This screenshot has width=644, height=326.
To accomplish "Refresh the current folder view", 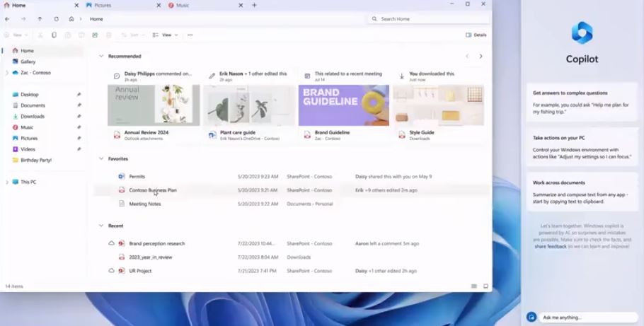I will click(57, 19).
